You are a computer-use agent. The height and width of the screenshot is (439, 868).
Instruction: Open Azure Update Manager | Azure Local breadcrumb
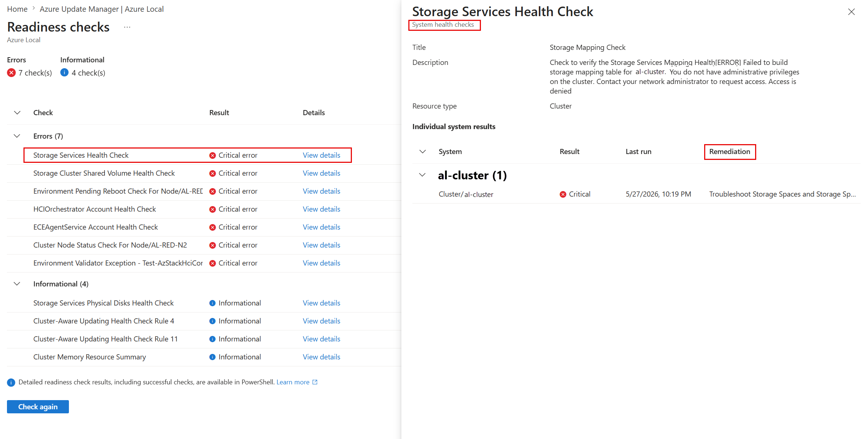[102, 9]
